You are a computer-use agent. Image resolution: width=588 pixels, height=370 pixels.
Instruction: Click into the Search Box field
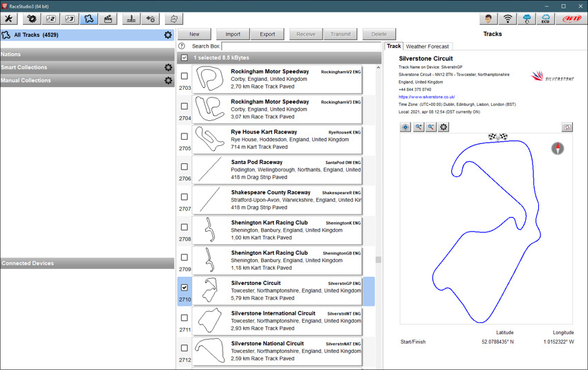pos(301,46)
